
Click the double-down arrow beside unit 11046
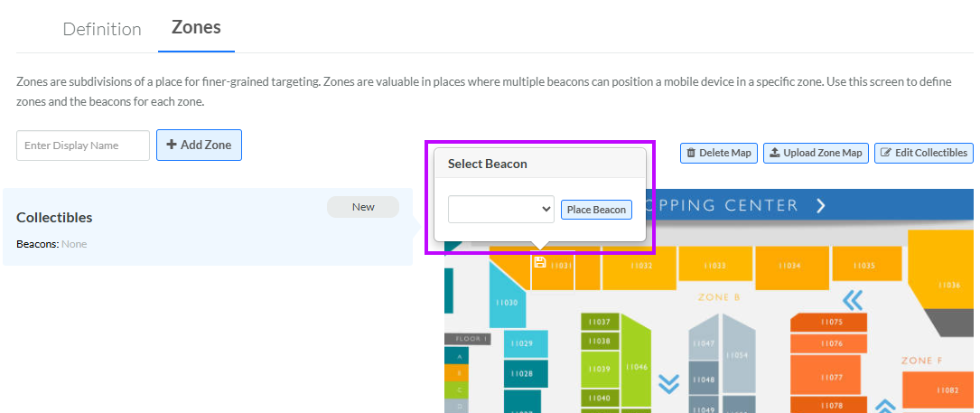coord(668,384)
